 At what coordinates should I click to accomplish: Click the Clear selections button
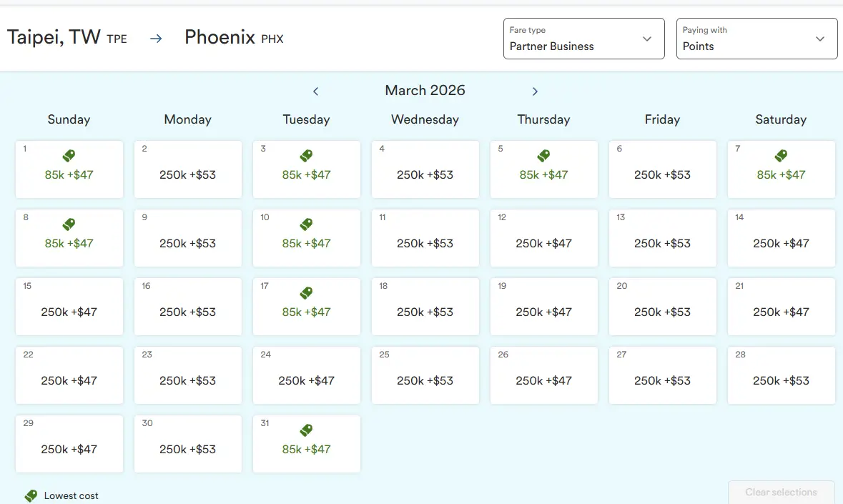[x=781, y=492]
